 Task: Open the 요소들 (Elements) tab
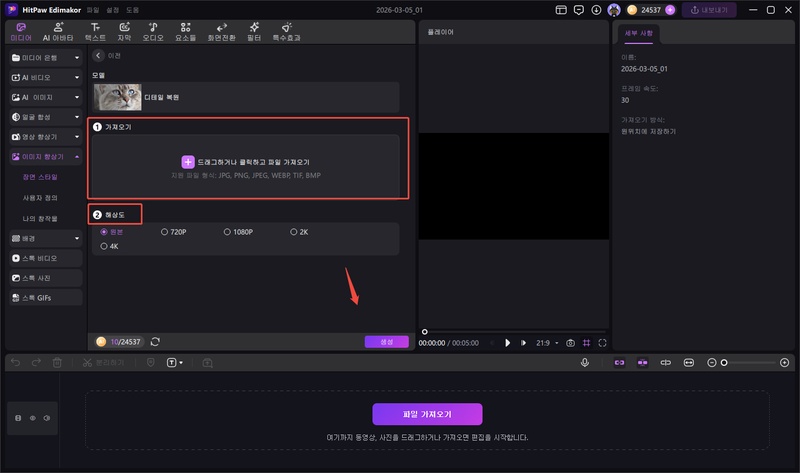(x=185, y=32)
